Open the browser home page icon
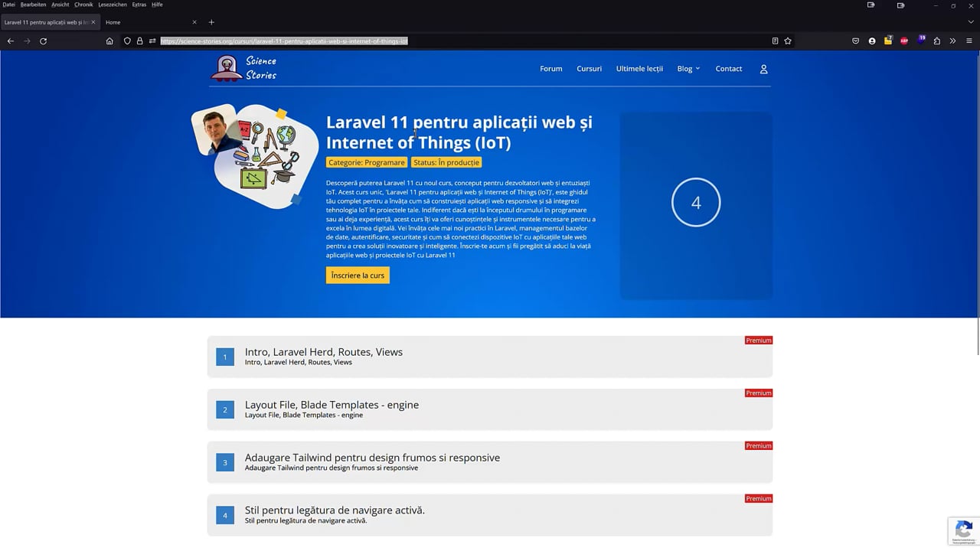 109,41
